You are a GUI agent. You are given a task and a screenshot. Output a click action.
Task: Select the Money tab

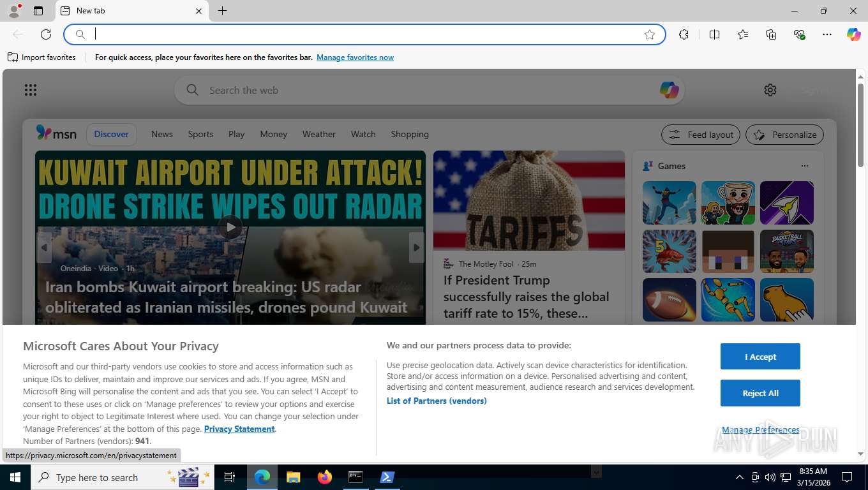274,134
